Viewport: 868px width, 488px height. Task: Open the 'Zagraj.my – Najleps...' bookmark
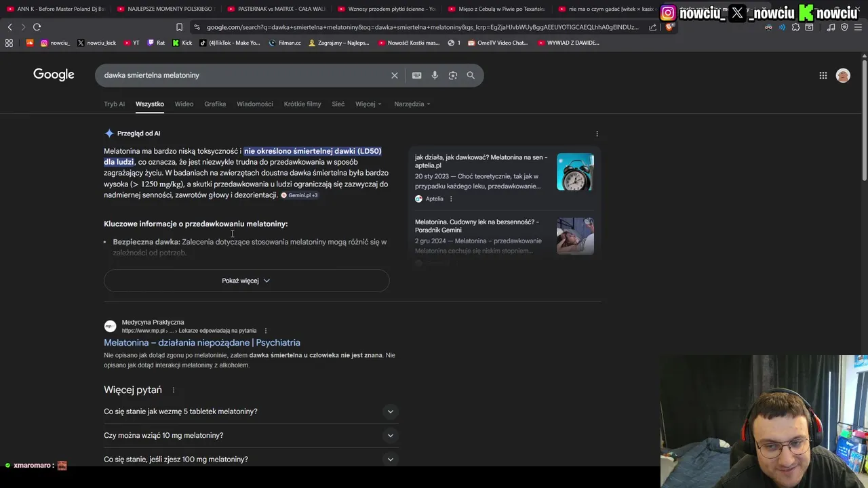click(x=339, y=43)
